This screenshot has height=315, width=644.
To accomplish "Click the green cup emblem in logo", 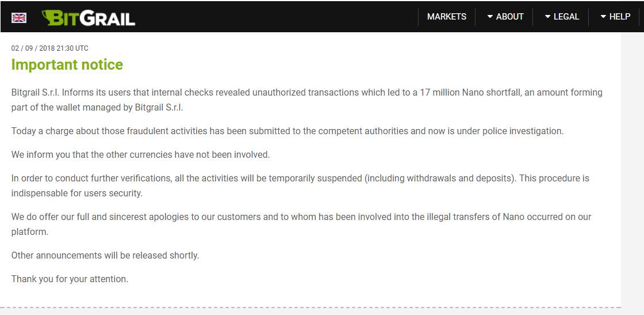I will point(51,18).
